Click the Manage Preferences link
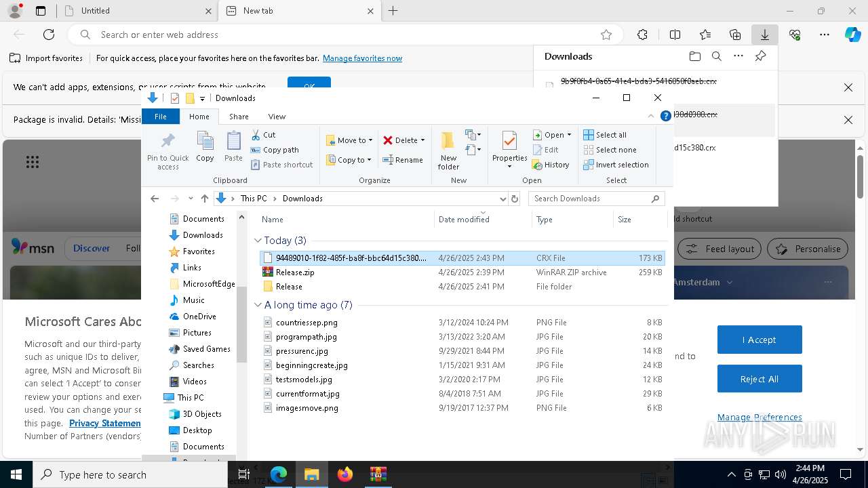The height and width of the screenshot is (488, 868). 759,418
